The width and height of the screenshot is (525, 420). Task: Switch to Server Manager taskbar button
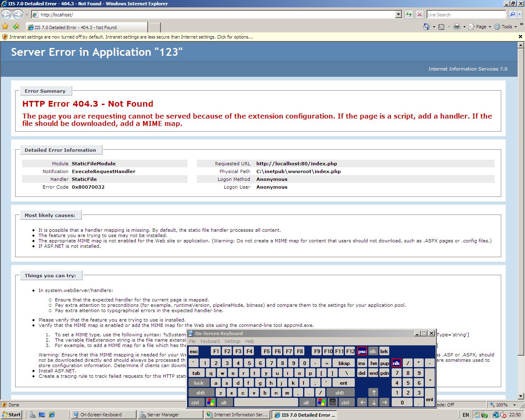tap(170, 415)
